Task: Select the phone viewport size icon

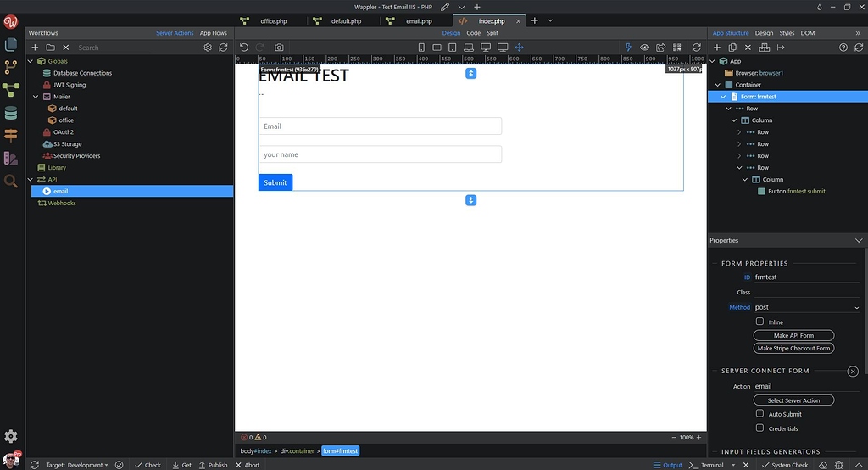Action: (421, 48)
